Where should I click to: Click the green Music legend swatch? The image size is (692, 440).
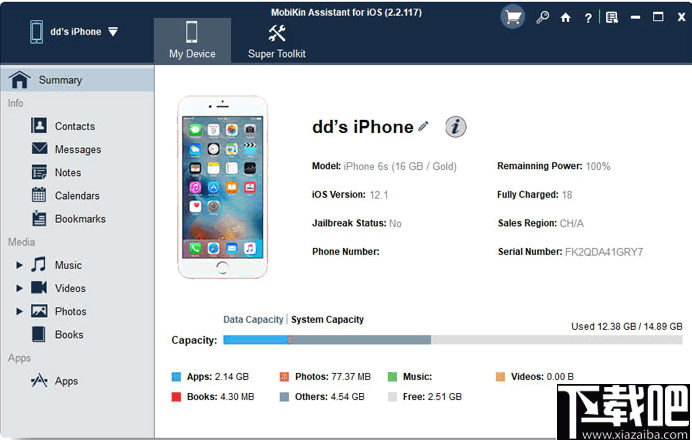click(392, 377)
